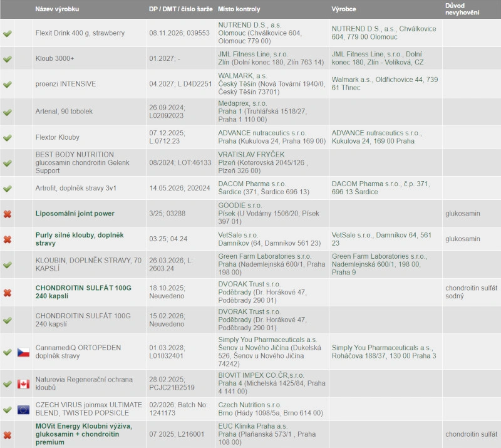Screen dimensions: 501x448
Task: Click the red cross for MOVit Energy
Action: (x=8, y=435)
